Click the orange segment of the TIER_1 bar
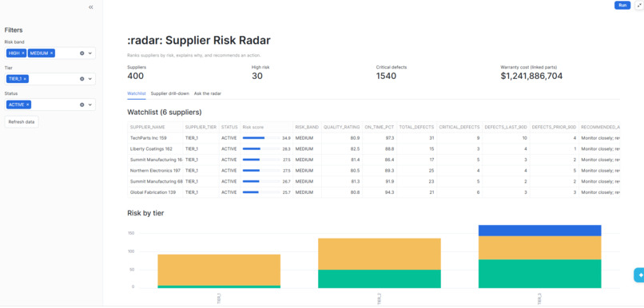Viewport: 644px width, 308px height. pyautogui.click(x=219, y=270)
